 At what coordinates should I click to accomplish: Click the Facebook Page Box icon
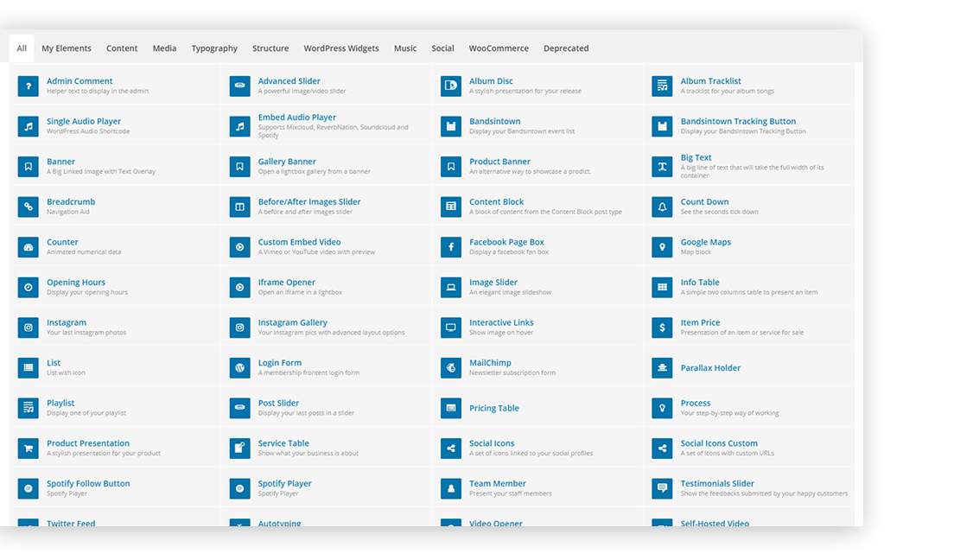coord(450,247)
